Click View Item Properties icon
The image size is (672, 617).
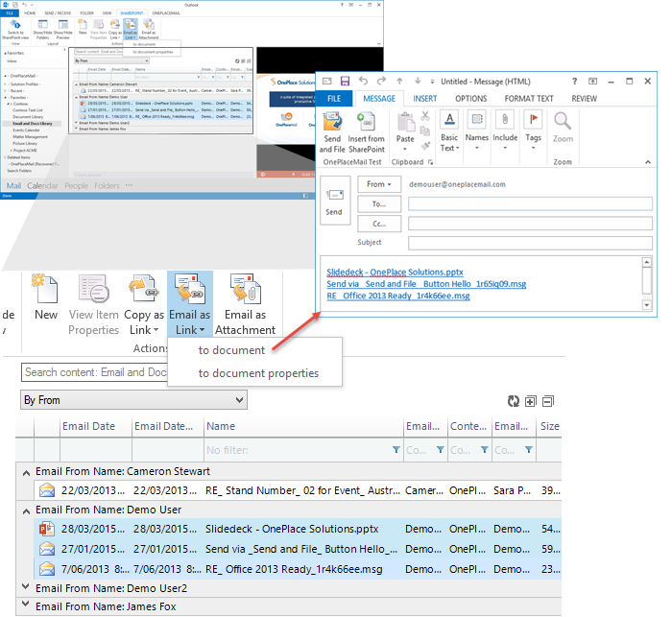click(x=93, y=289)
